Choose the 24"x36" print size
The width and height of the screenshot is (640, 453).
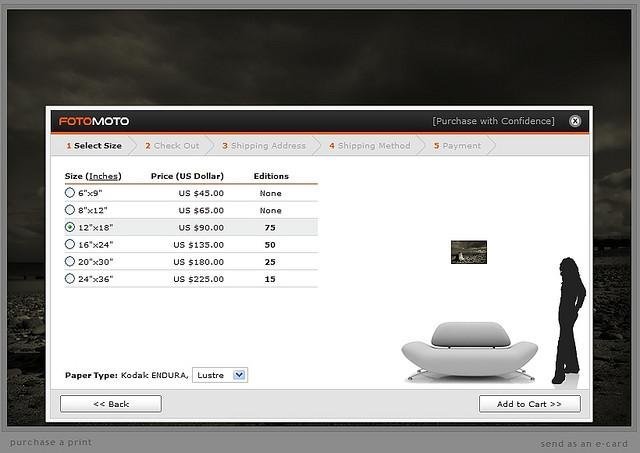70,278
